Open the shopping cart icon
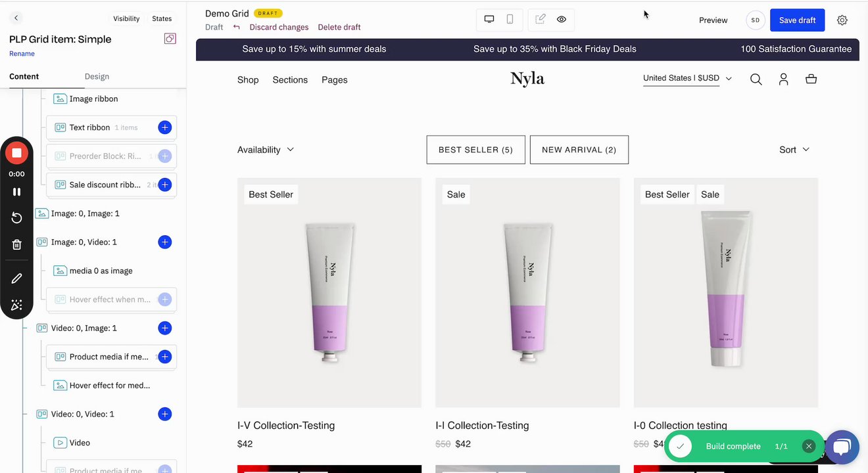 [x=811, y=79]
